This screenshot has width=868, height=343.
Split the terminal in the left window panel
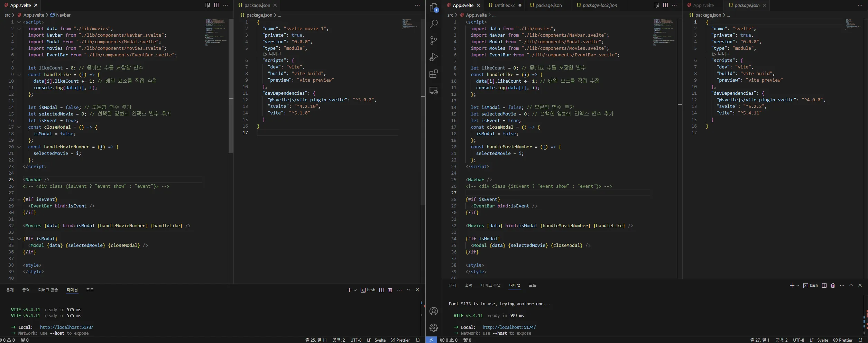(x=381, y=290)
